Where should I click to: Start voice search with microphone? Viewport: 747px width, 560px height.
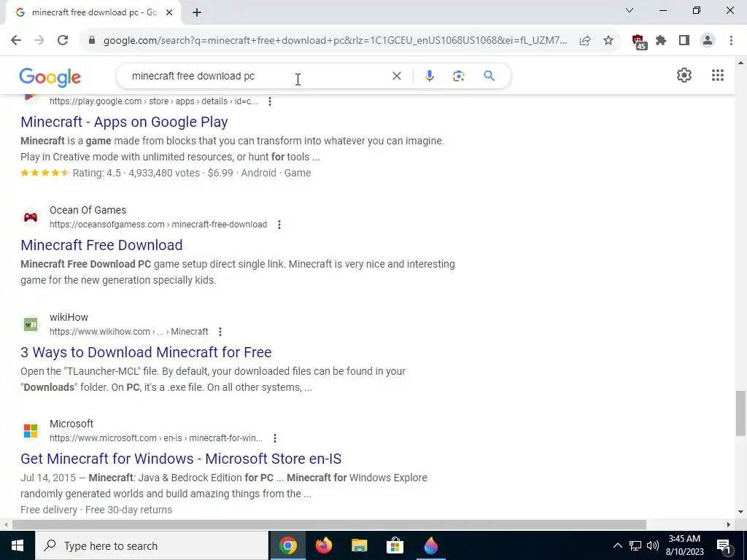430,76
